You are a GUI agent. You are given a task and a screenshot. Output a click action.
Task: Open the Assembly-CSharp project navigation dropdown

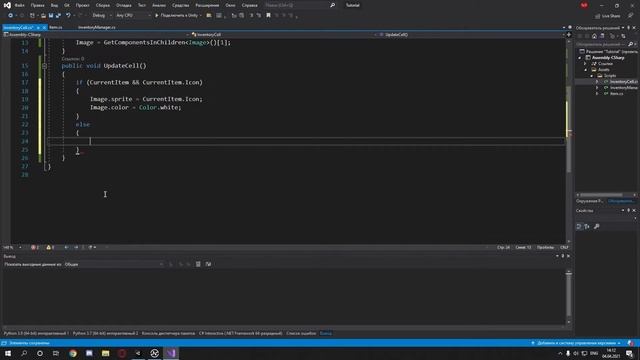click(95, 35)
